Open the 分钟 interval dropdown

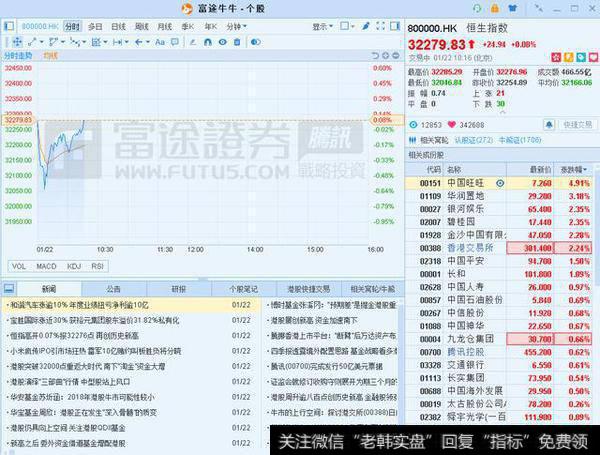point(237,26)
